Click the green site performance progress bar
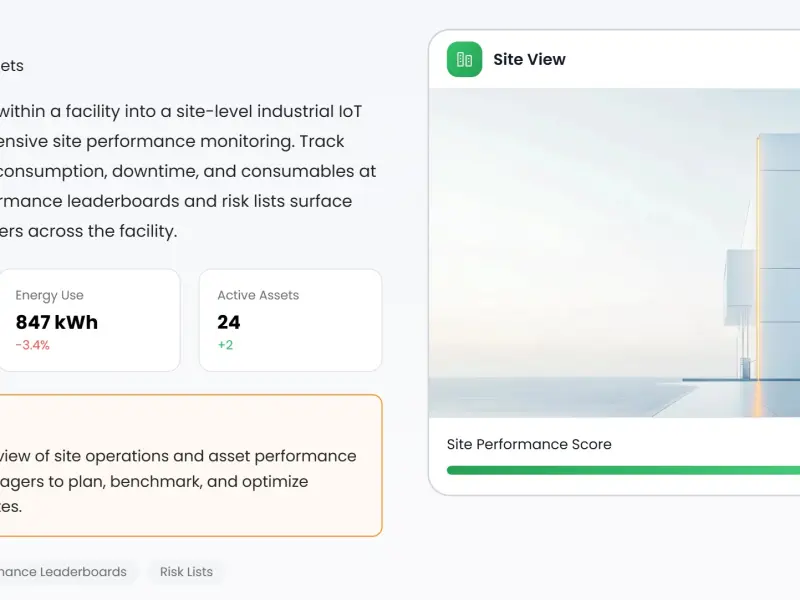This screenshot has width=800, height=600. pos(623,470)
